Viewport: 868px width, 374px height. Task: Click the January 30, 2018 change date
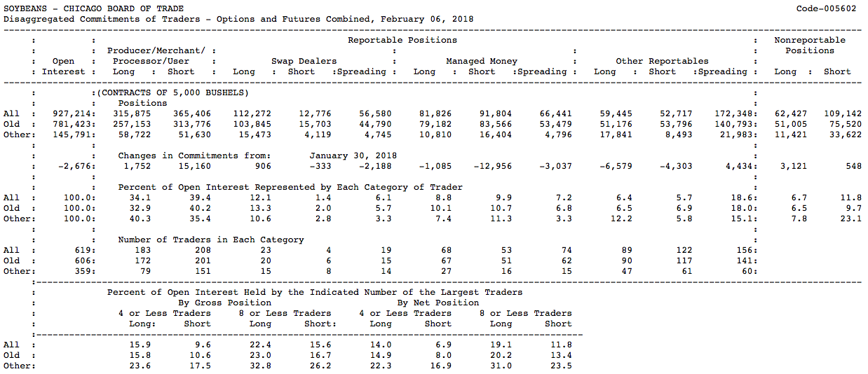pos(353,155)
